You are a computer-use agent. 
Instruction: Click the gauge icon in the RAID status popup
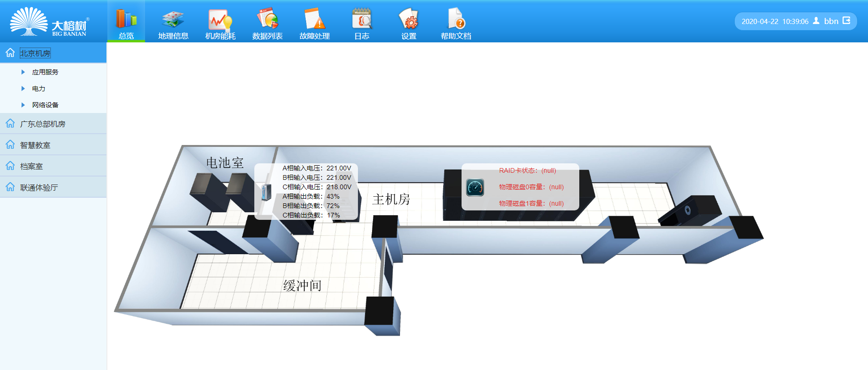point(475,187)
